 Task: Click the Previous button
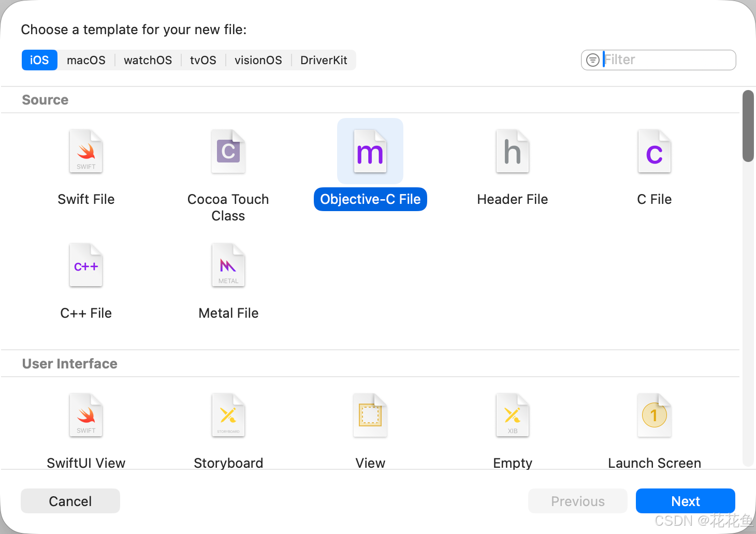(x=578, y=501)
